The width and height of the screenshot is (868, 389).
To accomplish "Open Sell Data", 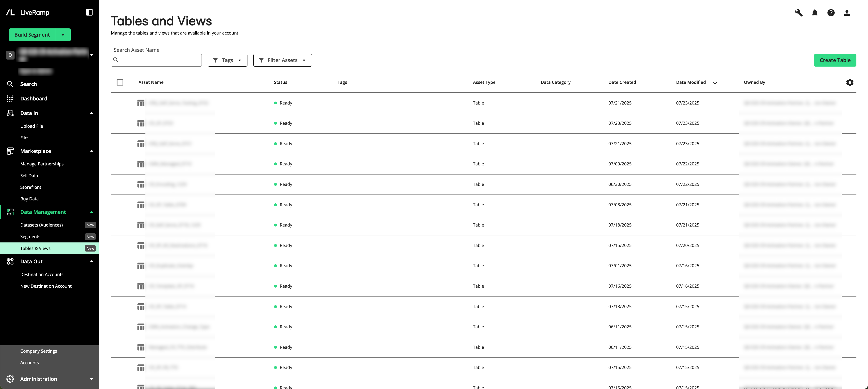I will [29, 176].
